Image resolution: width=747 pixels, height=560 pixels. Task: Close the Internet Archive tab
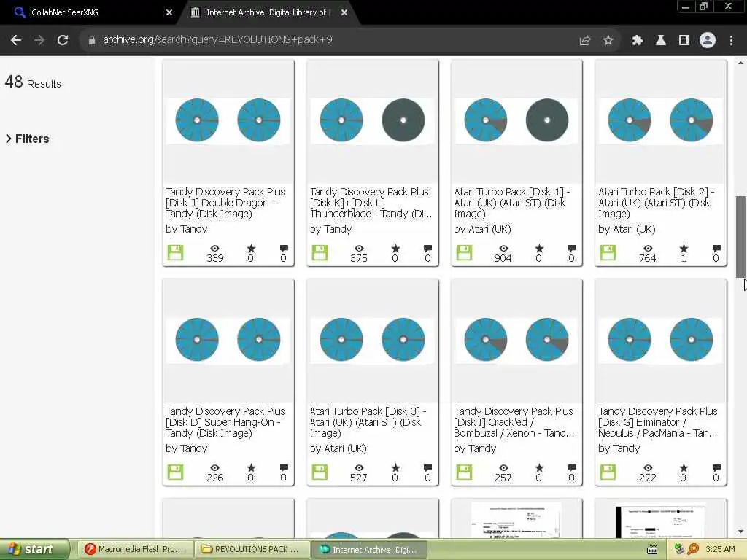(344, 13)
